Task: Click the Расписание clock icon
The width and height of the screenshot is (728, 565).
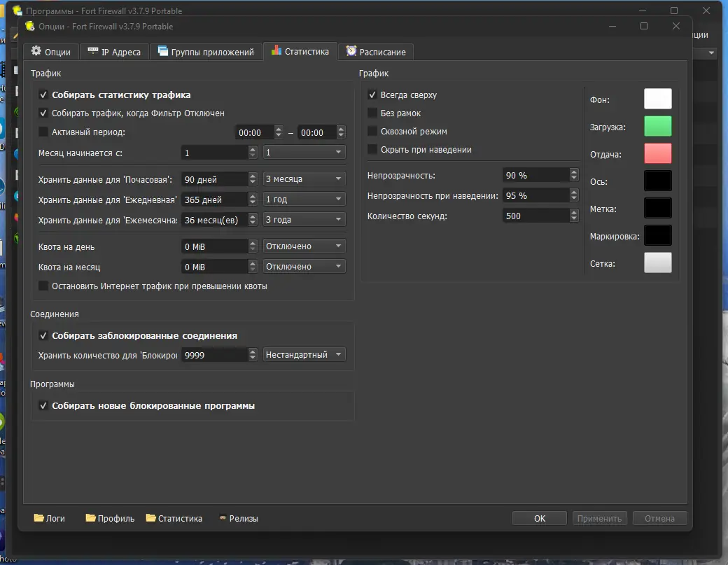Action: tap(351, 50)
